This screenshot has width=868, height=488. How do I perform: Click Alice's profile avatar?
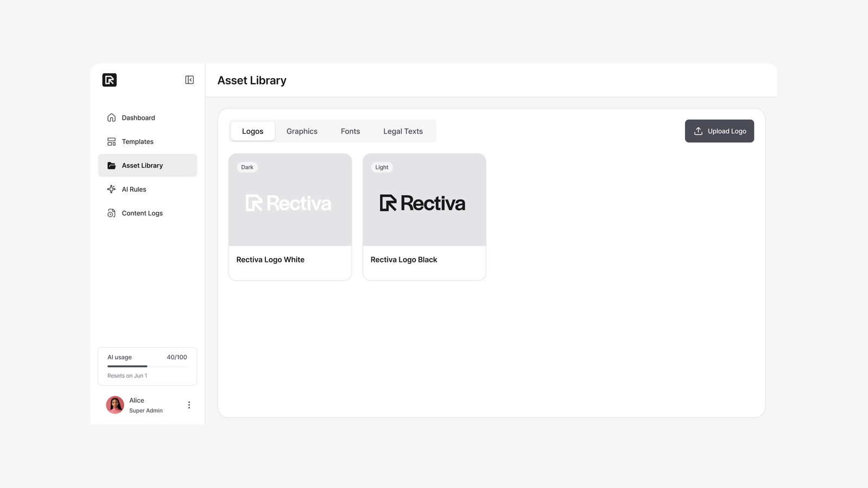(115, 405)
